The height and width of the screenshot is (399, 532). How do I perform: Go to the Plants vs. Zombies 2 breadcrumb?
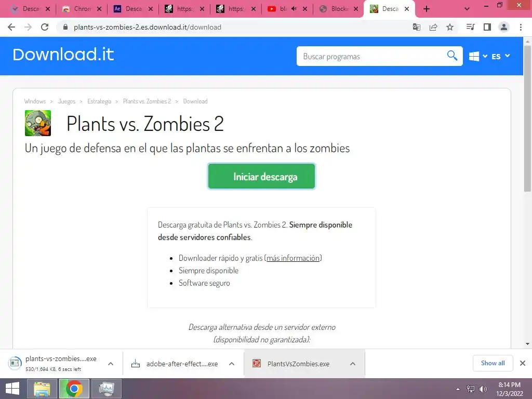click(x=147, y=101)
